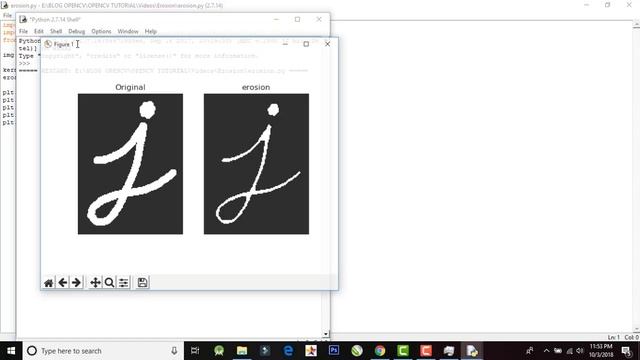Open Window menu in Python Shell window
The image size is (640, 360).
coord(128,31)
